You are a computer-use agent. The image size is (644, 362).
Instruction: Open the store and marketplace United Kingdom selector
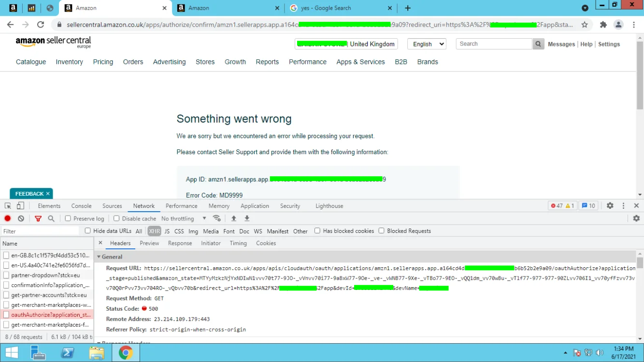tap(346, 44)
